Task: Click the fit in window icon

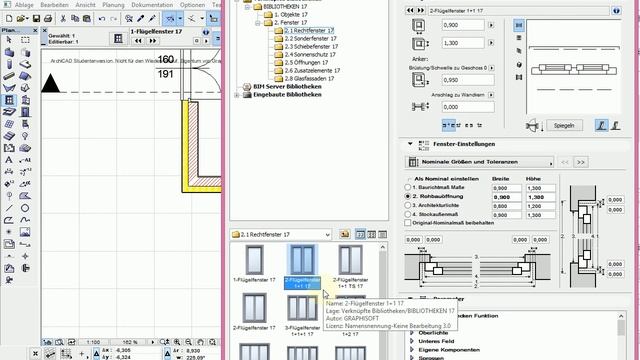Action: tap(212, 342)
